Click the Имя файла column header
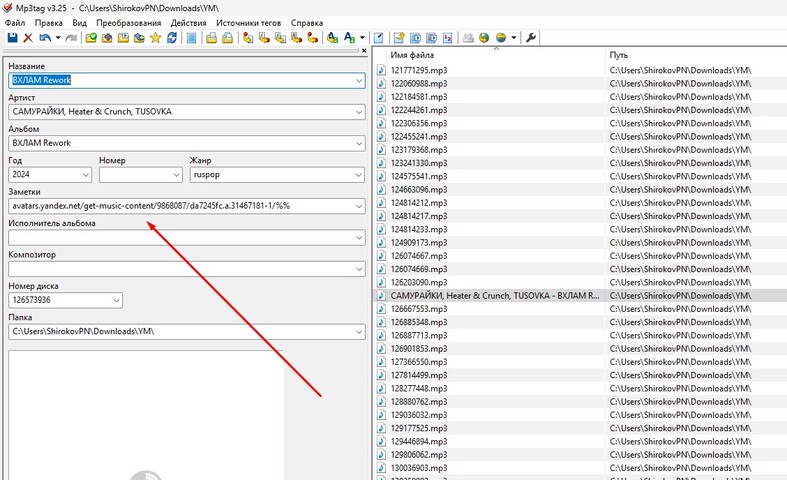This screenshot has height=480, width=787. [x=412, y=55]
